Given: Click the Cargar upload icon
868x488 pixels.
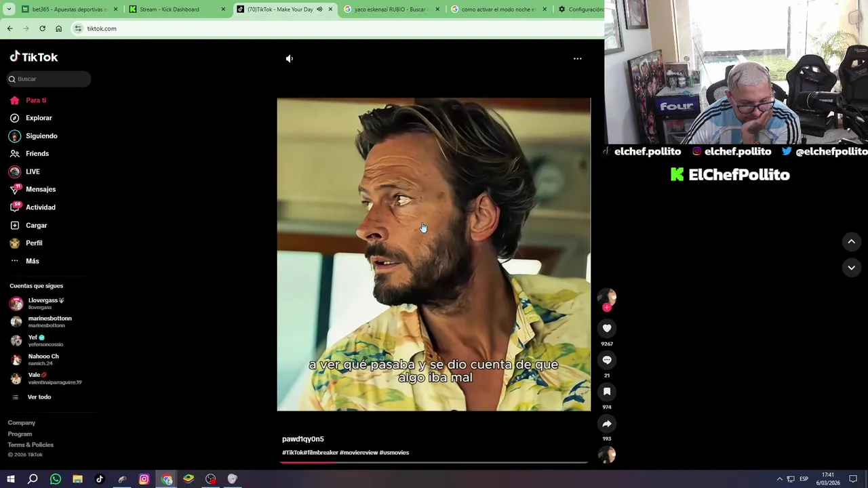Looking at the screenshot, I should coord(15,225).
